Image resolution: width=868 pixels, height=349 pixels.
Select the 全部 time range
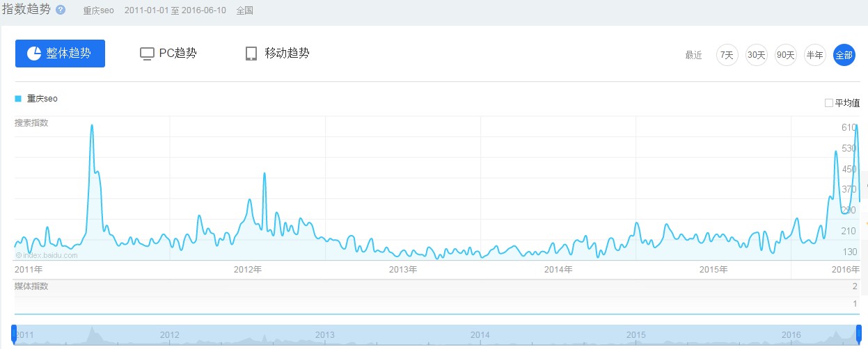tap(844, 55)
